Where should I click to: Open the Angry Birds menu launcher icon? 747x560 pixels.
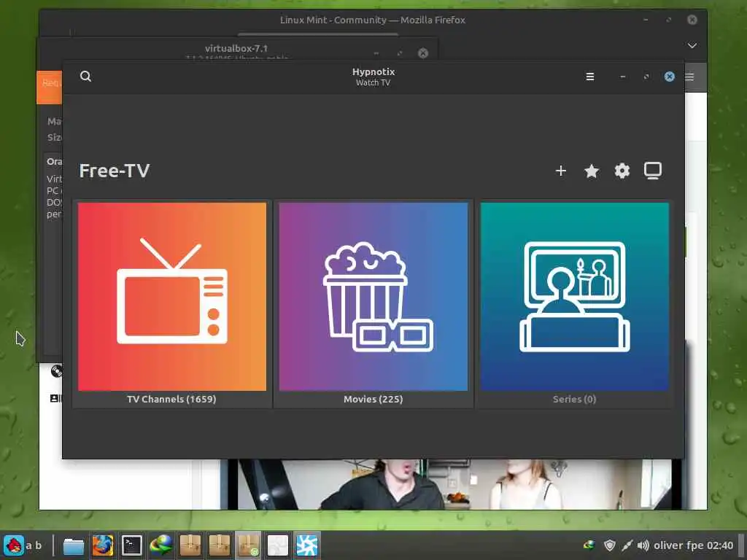coord(14,545)
